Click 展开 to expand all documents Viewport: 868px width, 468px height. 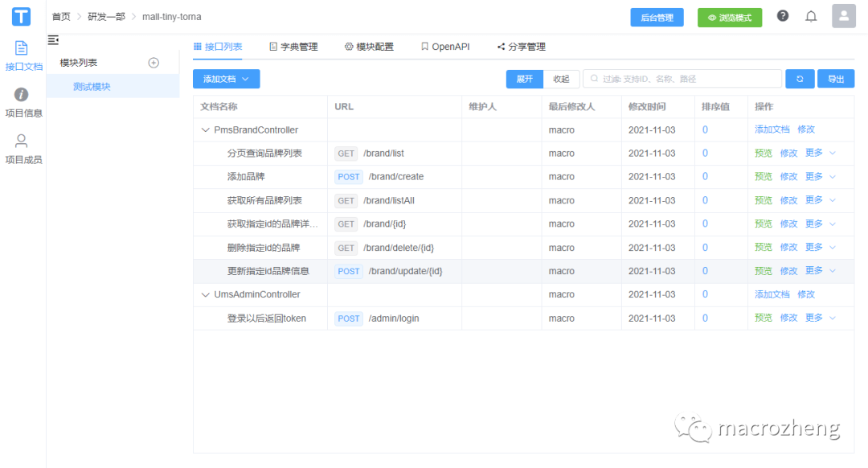point(524,78)
